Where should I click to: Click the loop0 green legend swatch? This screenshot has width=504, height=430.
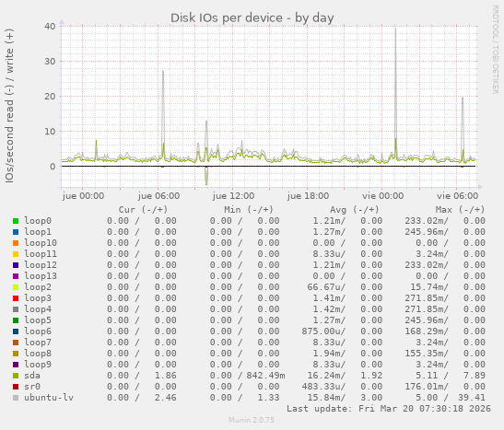16,221
